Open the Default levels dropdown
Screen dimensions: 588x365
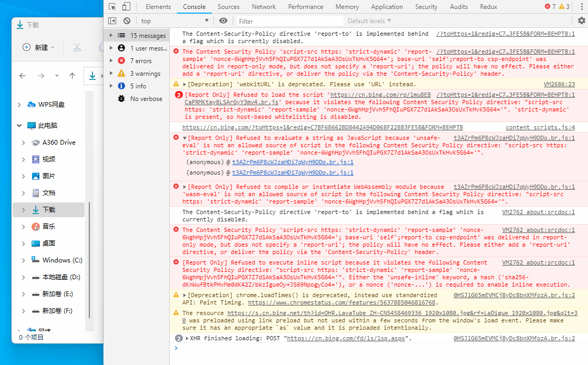tap(369, 21)
